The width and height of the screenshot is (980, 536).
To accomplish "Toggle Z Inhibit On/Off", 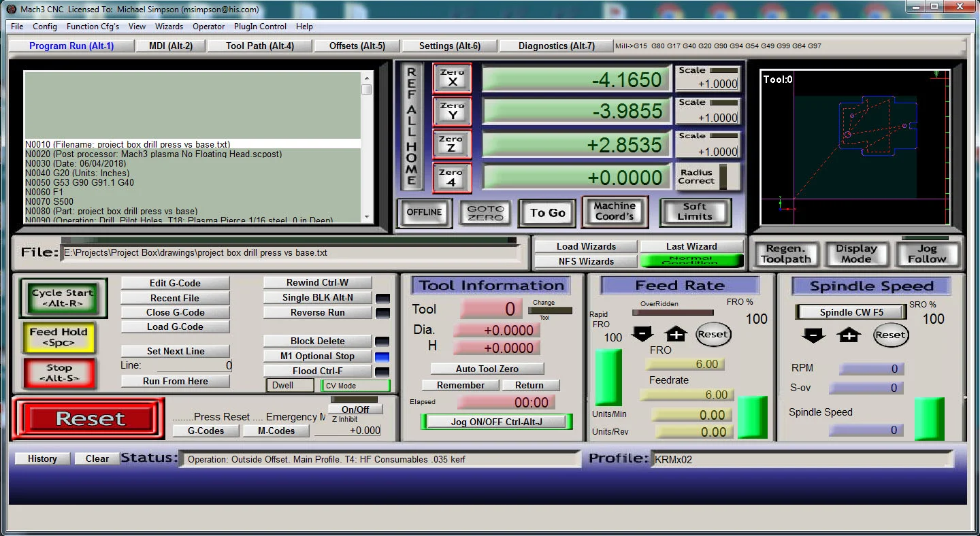I will tap(355, 409).
